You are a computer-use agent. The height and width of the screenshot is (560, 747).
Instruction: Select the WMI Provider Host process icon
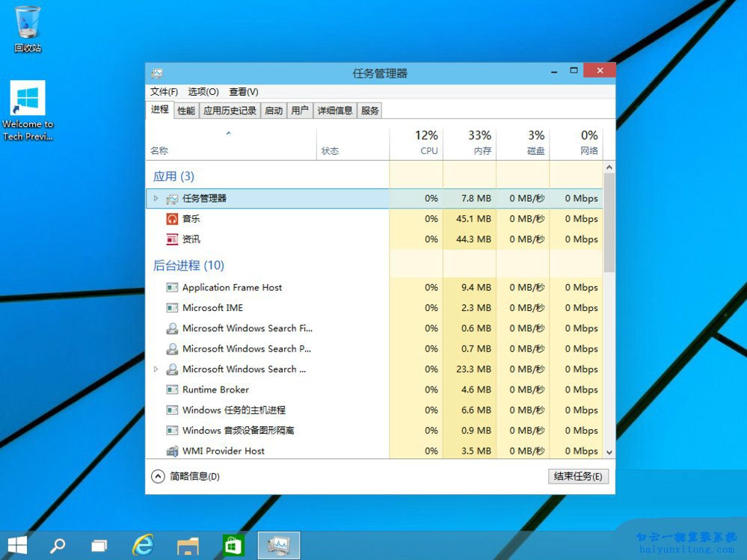(170, 451)
